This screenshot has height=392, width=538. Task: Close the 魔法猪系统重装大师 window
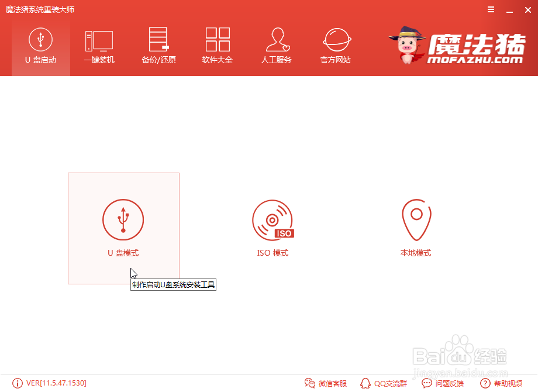(528, 10)
